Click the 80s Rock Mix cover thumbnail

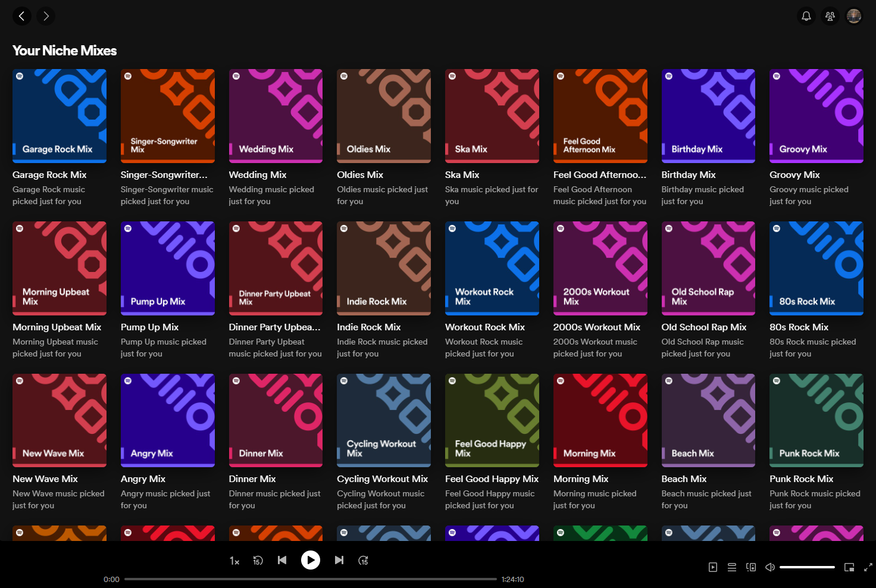(816, 268)
